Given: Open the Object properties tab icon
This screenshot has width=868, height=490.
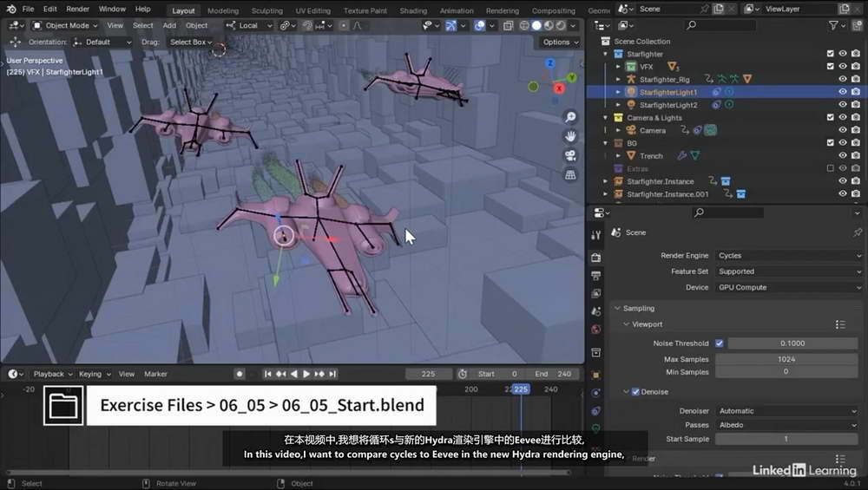Looking at the screenshot, I should 596,375.
